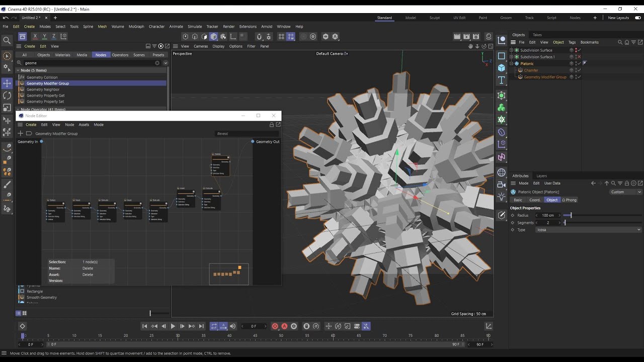Select the Live Selection tool
This screenshot has width=644, height=362.
pyautogui.click(x=7, y=55)
